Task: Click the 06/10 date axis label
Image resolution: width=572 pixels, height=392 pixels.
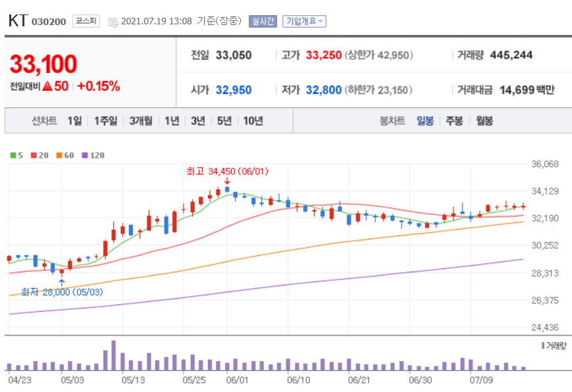Action: (x=298, y=380)
